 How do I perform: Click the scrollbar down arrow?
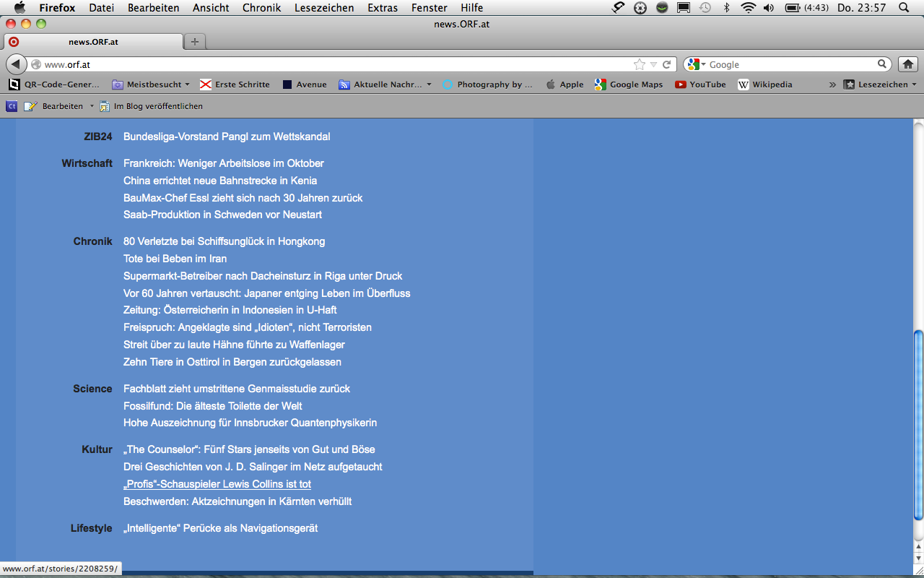point(918,558)
